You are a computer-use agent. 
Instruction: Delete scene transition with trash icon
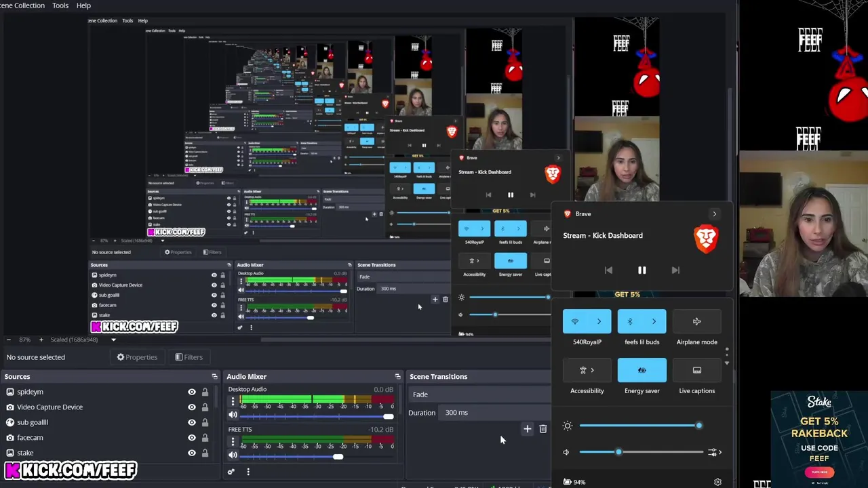coord(543,428)
